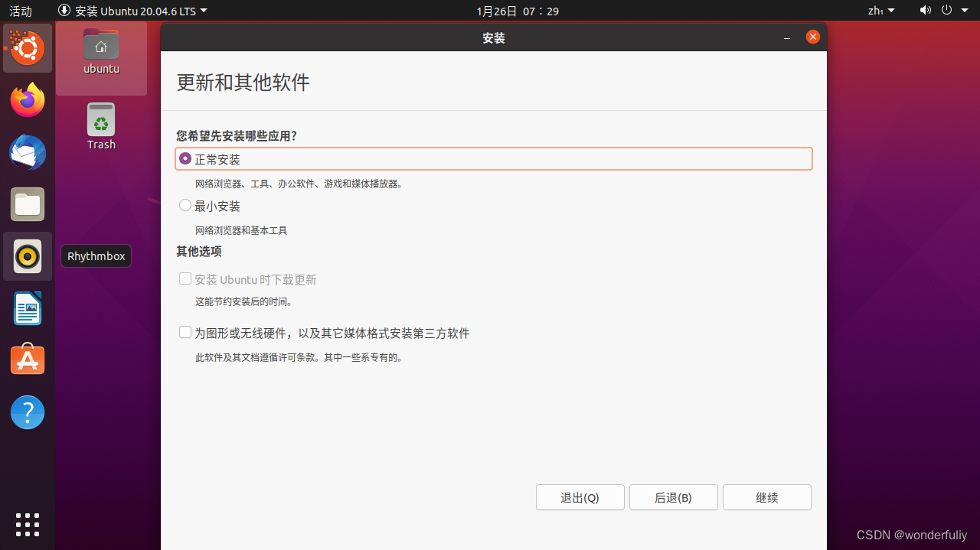Enable third-party software 第三方软件 checkbox
The image size is (980, 550).
coord(185,333)
